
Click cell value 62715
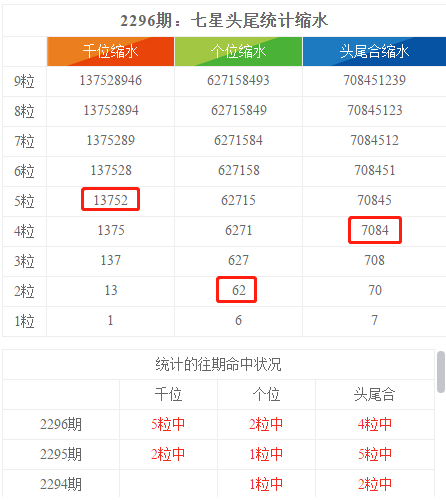point(238,200)
